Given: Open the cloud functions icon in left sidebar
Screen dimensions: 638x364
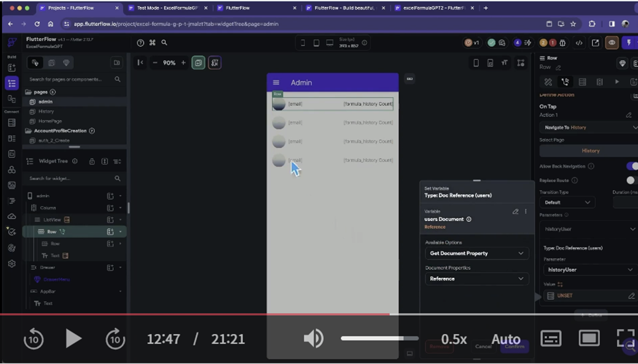Looking at the screenshot, I should 12,216.
